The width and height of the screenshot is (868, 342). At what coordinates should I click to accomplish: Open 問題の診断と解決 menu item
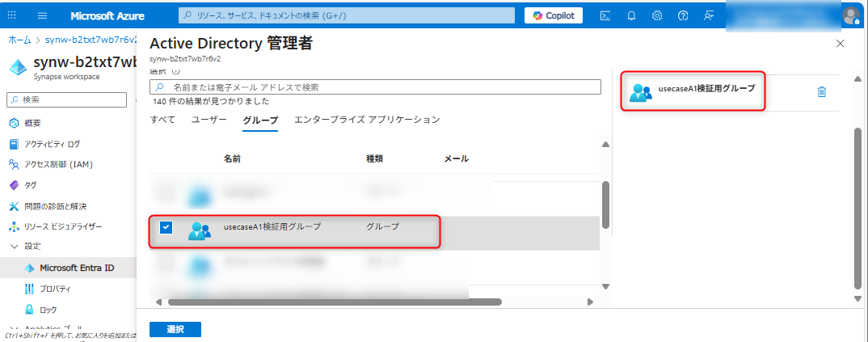(55, 206)
